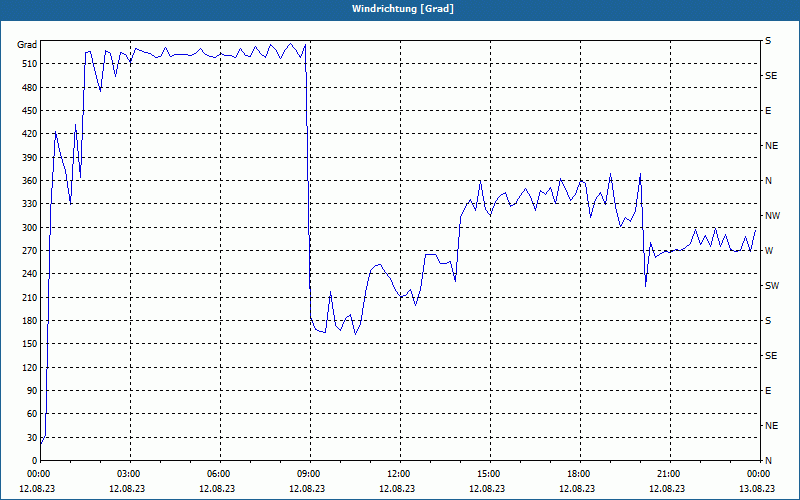Click the '12.08.23' date under 03:00
This screenshot has width=800, height=500.
(x=127, y=488)
